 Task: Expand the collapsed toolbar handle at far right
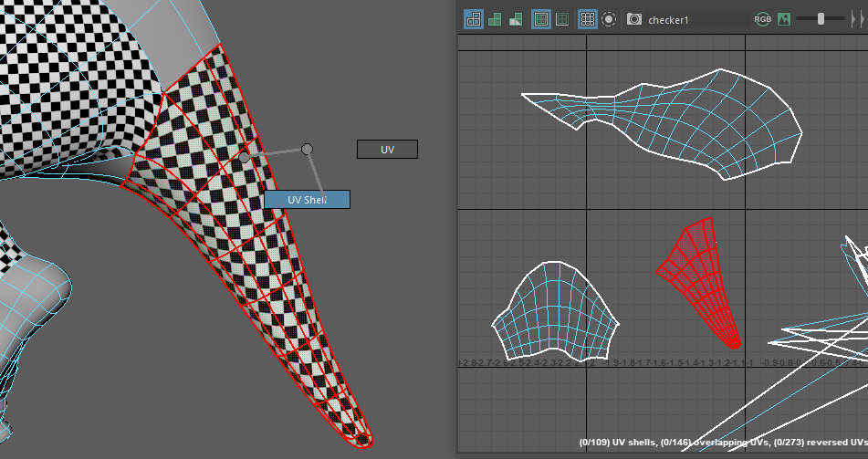point(861,19)
